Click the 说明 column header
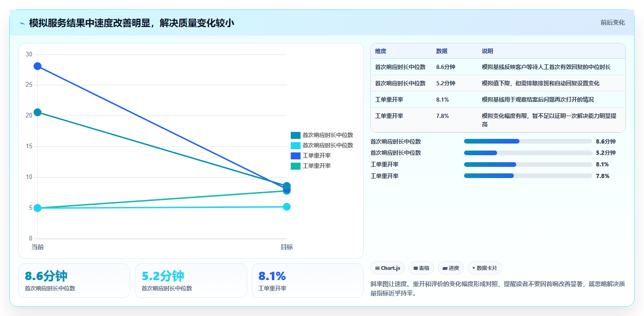 tap(487, 51)
